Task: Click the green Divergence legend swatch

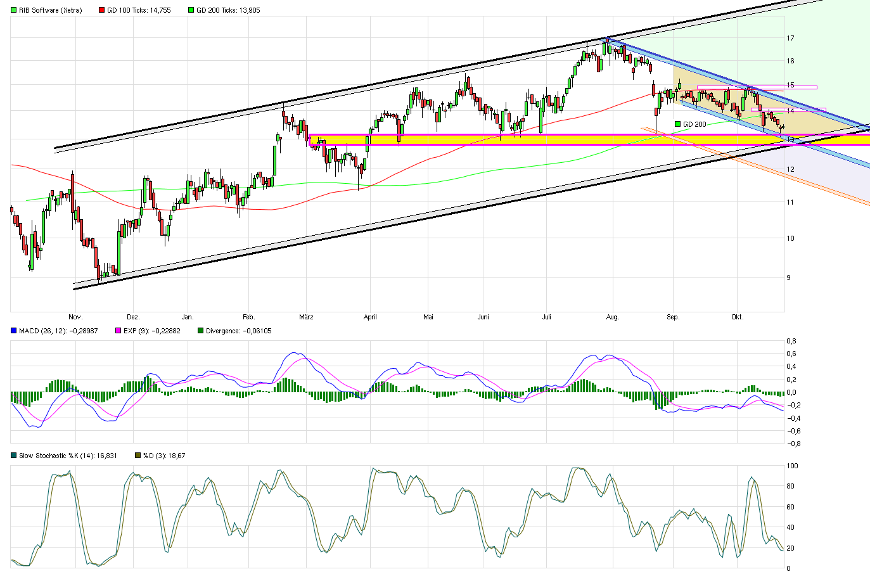Action: pyautogui.click(x=201, y=331)
